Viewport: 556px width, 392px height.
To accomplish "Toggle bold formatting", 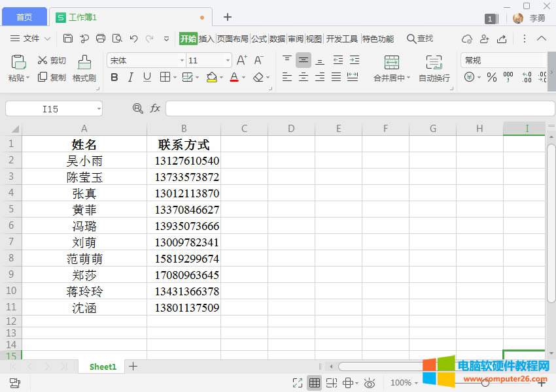I will 114,78.
